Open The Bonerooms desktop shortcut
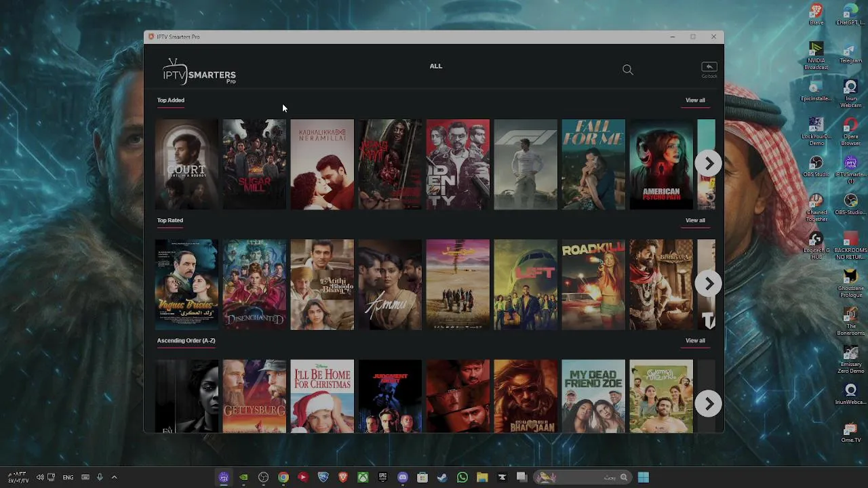The width and height of the screenshot is (868, 488). click(x=850, y=321)
